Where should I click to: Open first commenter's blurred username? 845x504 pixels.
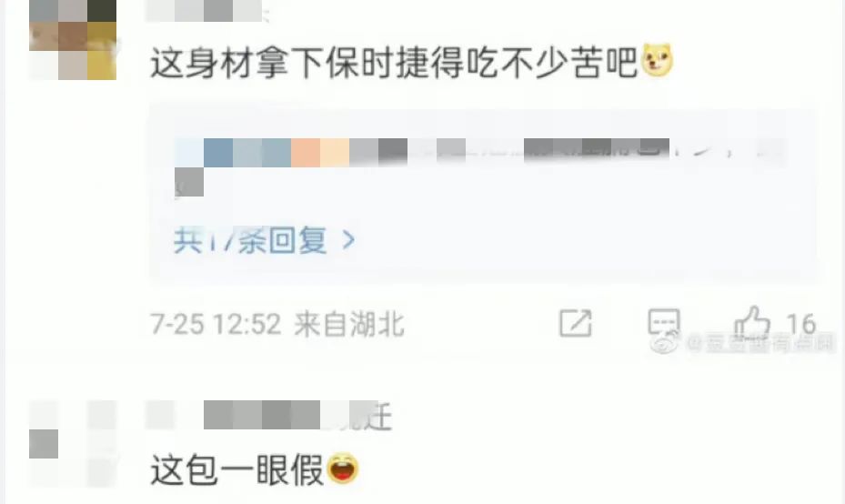coord(205,11)
